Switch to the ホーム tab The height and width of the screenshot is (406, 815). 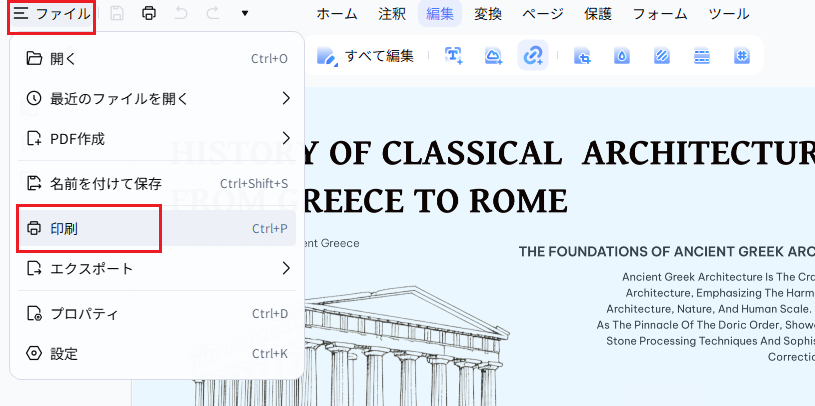337,14
